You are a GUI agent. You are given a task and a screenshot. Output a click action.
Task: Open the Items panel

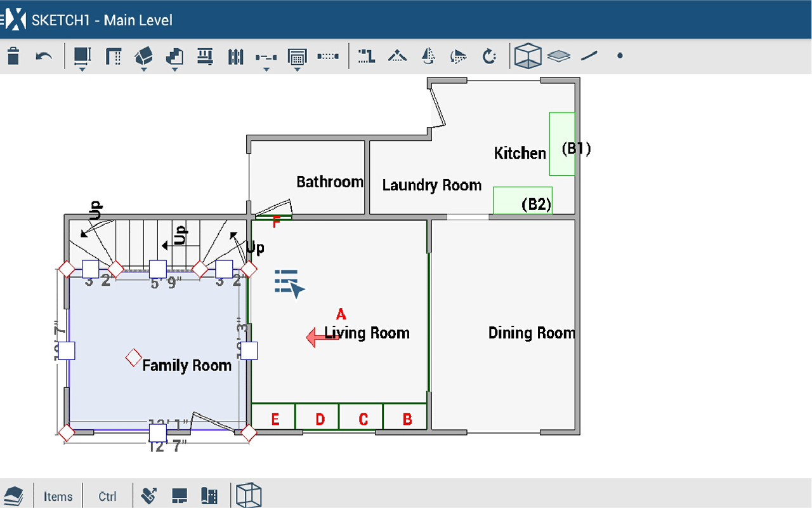pos(58,497)
